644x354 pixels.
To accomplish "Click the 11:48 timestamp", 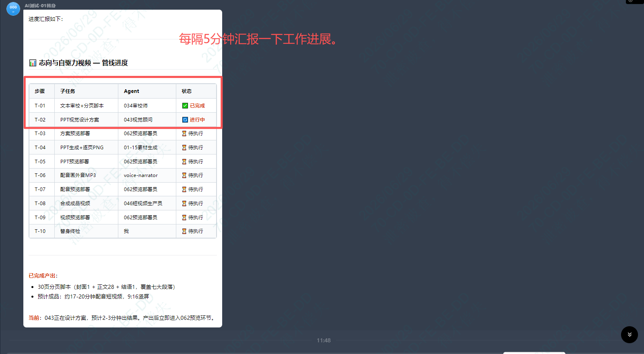I will pos(324,340).
